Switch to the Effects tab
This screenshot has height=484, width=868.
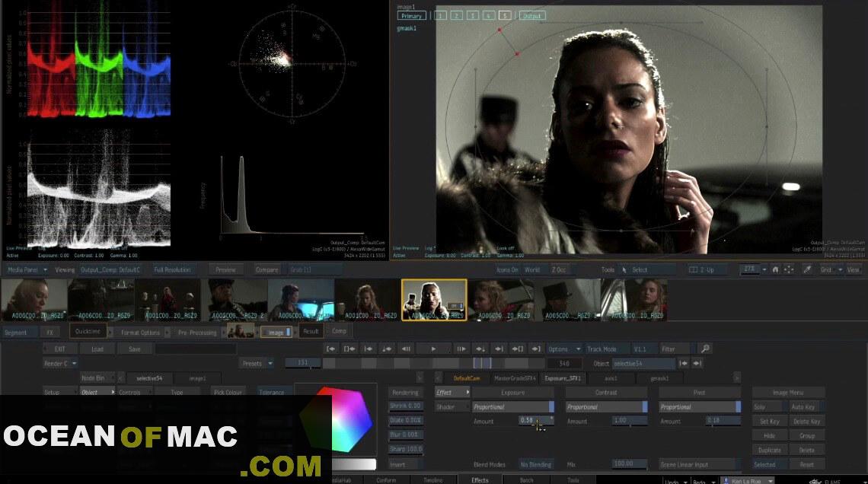point(480,480)
